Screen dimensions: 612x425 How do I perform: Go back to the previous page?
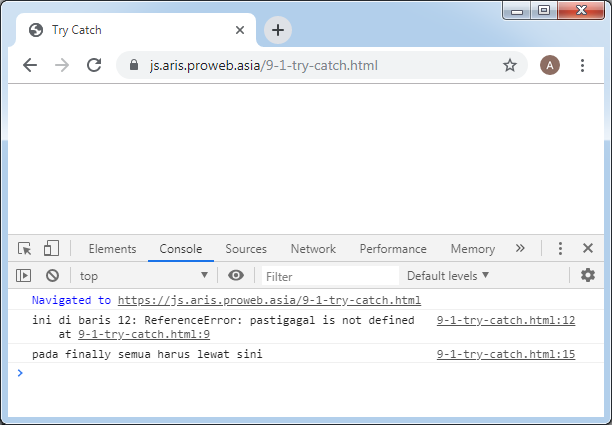pyautogui.click(x=30, y=65)
